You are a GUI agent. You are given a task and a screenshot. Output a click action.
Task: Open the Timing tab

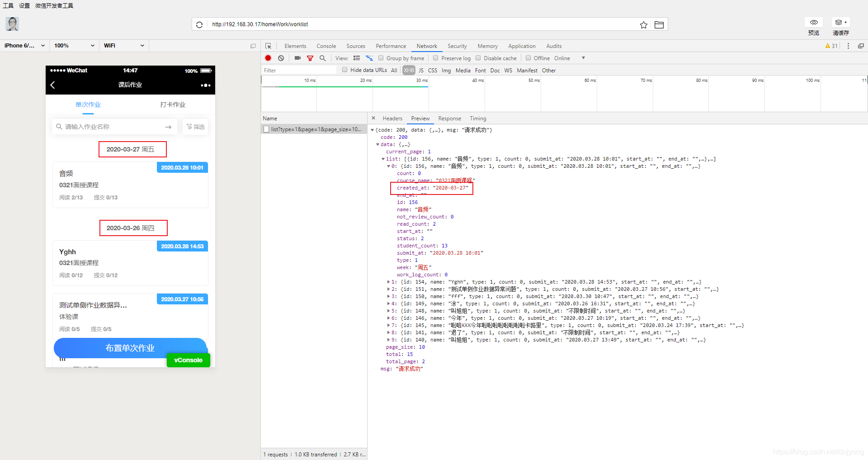point(478,119)
